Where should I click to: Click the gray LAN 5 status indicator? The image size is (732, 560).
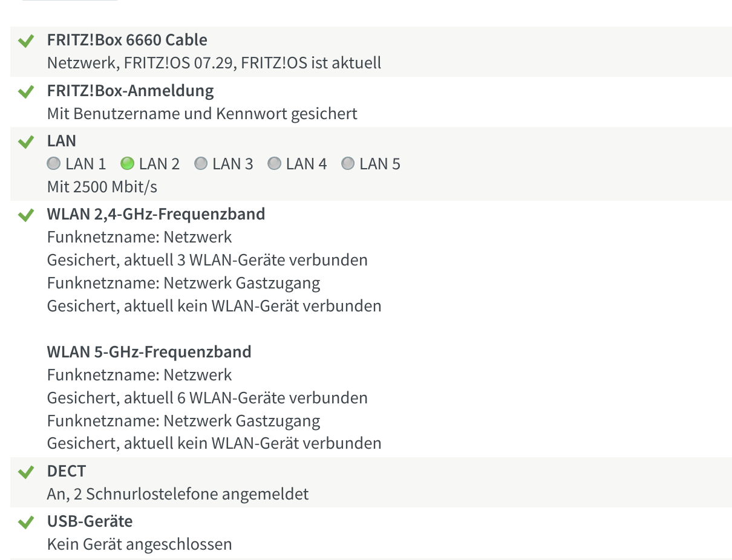click(x=348, y=164)
